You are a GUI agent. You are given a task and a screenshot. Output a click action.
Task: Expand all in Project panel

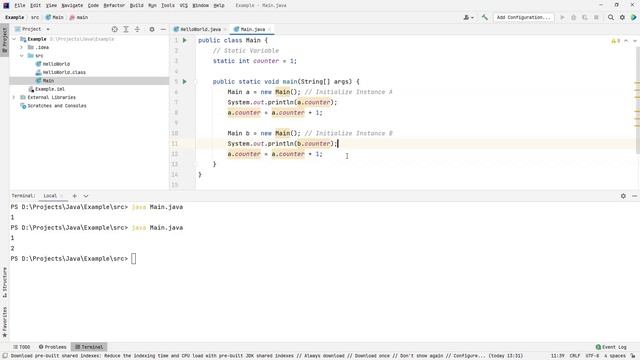pos(126,29)
